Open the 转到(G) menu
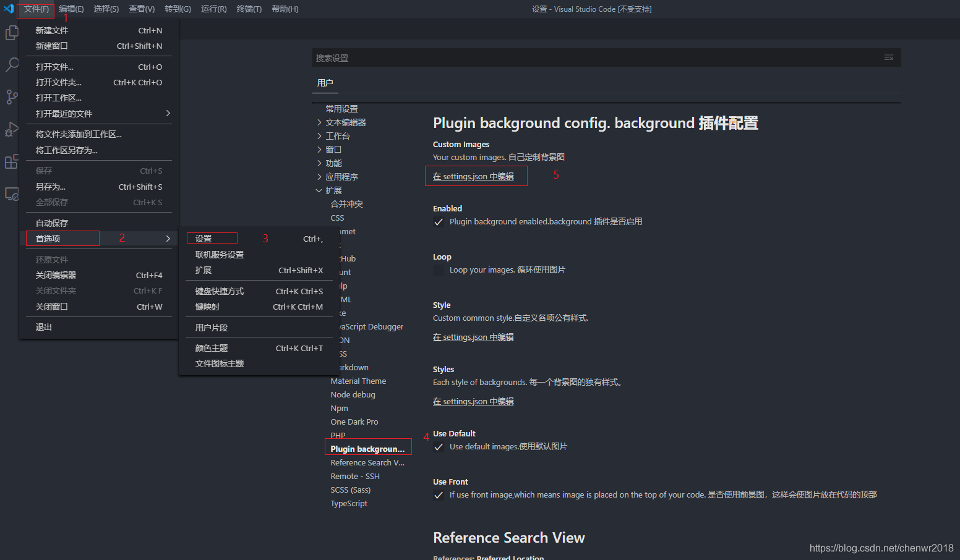The width and height of the screenshot is (960, 560). [x=178, y=9]
